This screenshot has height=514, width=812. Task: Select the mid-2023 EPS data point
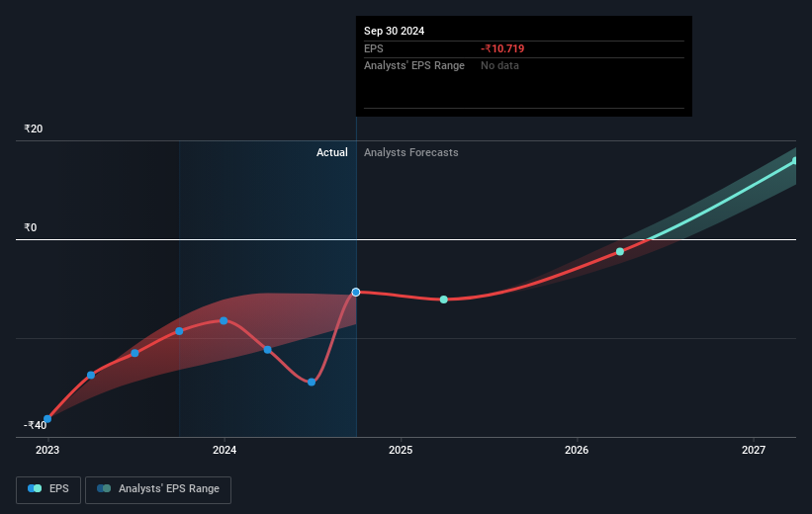pos(135,353)
